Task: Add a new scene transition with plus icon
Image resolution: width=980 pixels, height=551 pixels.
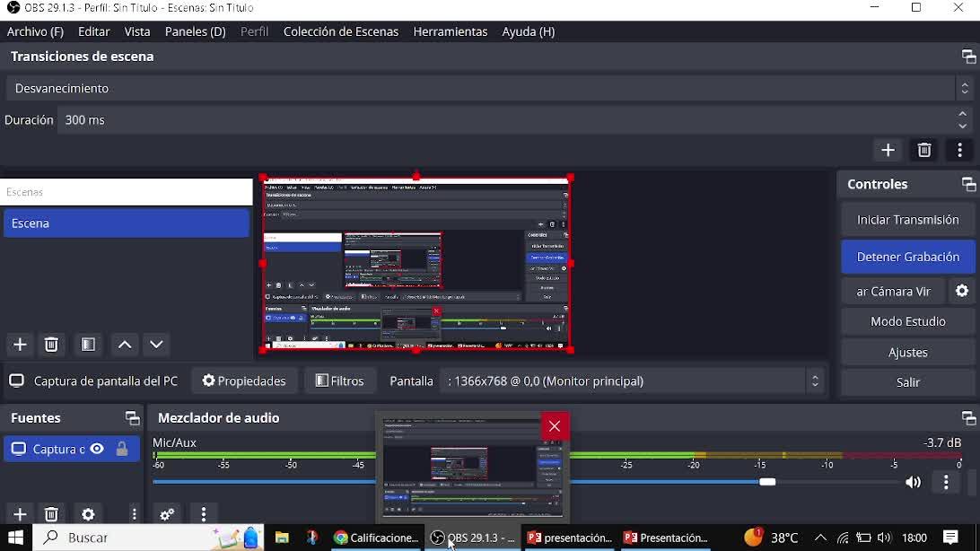Action: (x=888, y=150)
